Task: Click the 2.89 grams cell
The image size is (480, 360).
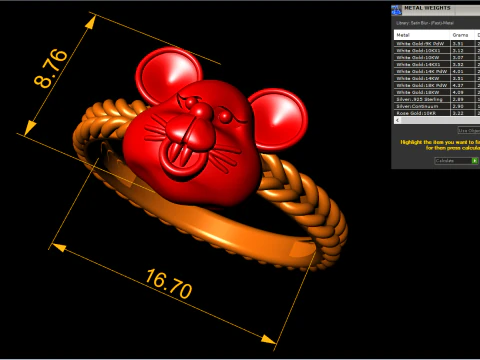Action: (x=462, y=99)
